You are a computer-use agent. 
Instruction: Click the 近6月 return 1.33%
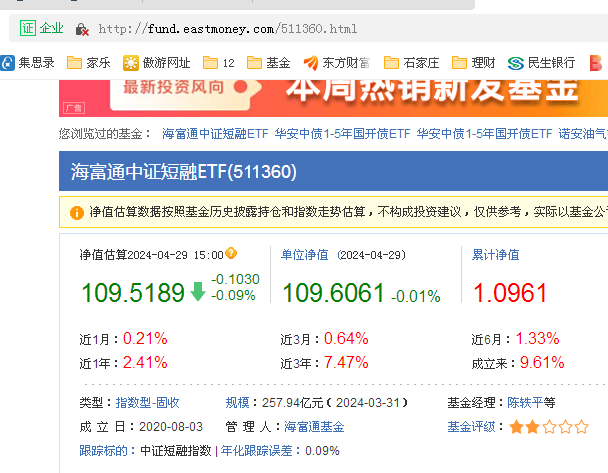click(537, 338)
